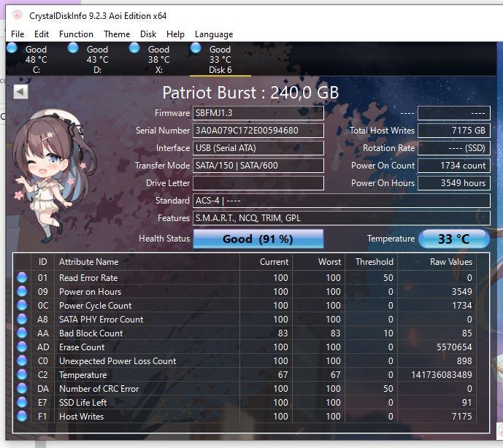This screenshot has height=448, width=503.
Task: Click the status orb for Temperature attribute
Action: tap(22, 374)
